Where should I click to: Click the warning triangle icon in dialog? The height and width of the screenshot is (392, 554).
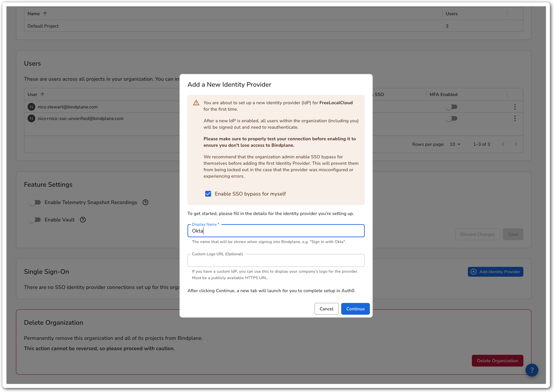tap(196, 103)
